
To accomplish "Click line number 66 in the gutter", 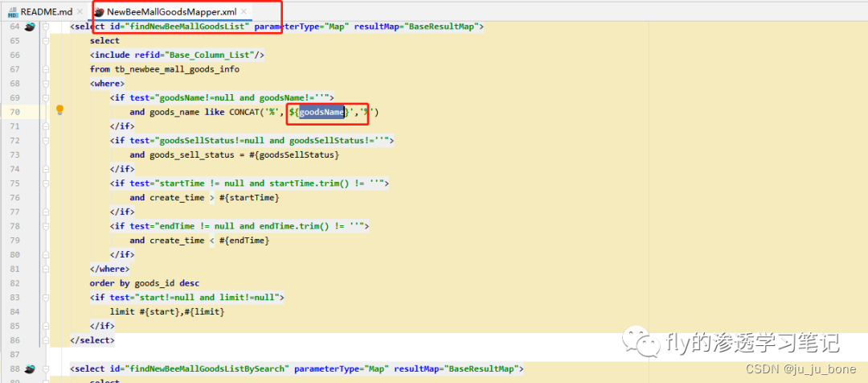I will click(15, 55).
